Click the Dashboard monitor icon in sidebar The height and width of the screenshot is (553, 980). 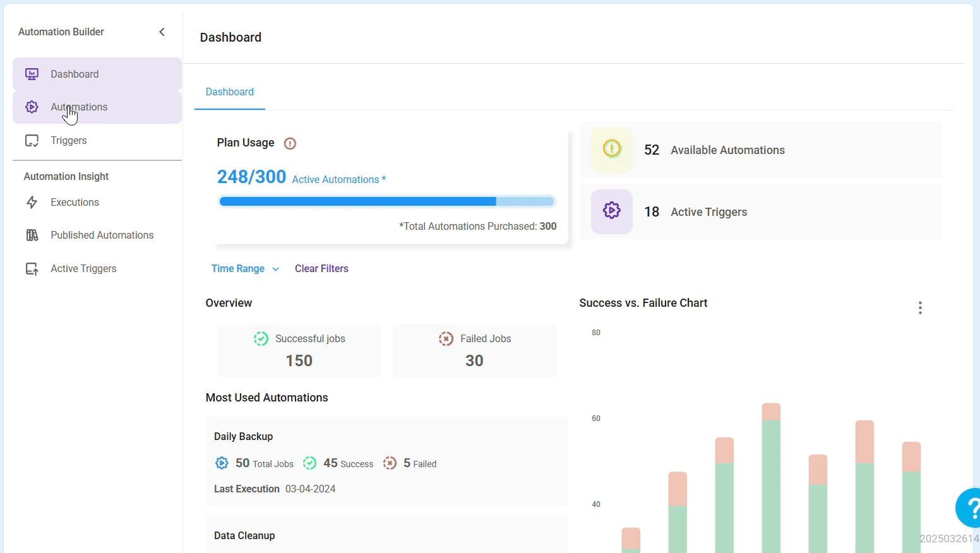click(32, 74)
